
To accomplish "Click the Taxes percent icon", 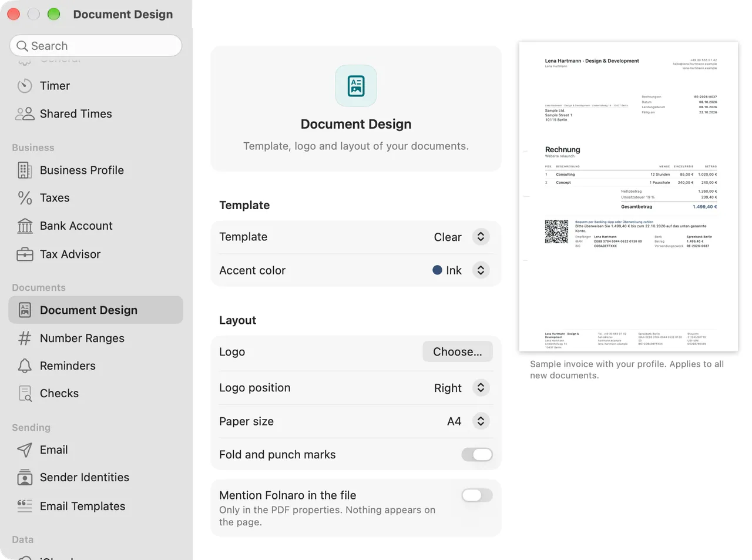I will (x=25, y=198).
